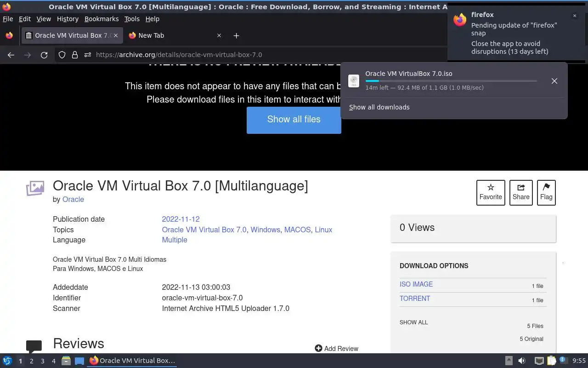Open the volume control in tray
Screen dimensions: 588x368
(x=522, y=361)
